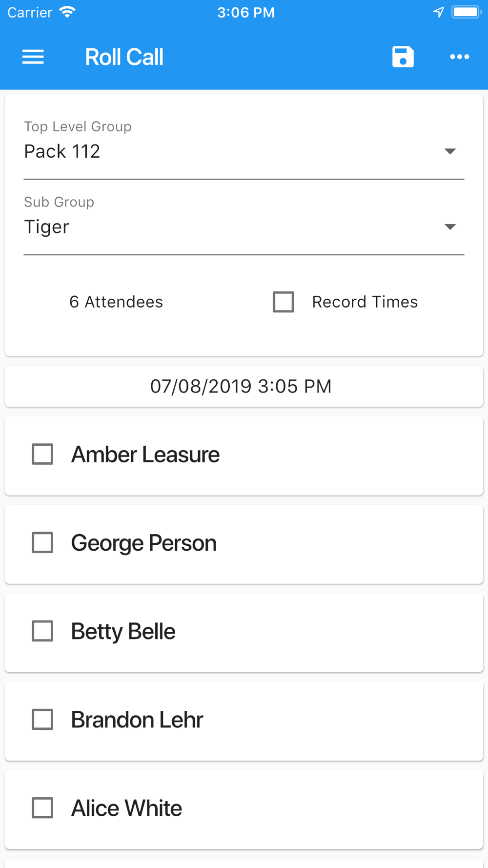Open the hamburger navigation menu
This screenshot has height=868, width=488.
[x=33, y=57]
